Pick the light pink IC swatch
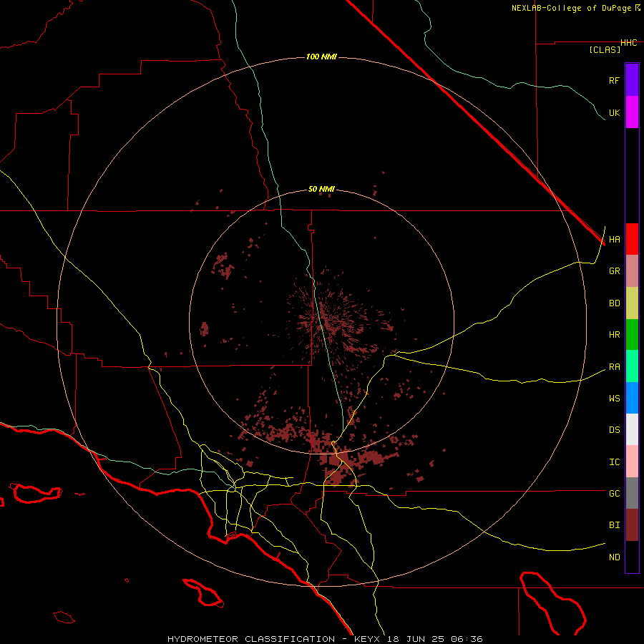Screen dimensions: 644x644 click(x=632, y=462)
